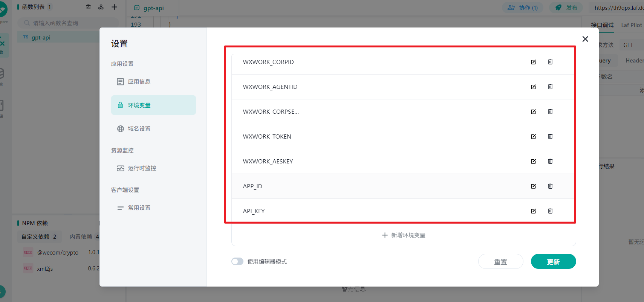
Task: Delete the WXWORK_TOKEN variable
Action: point(550,137)
